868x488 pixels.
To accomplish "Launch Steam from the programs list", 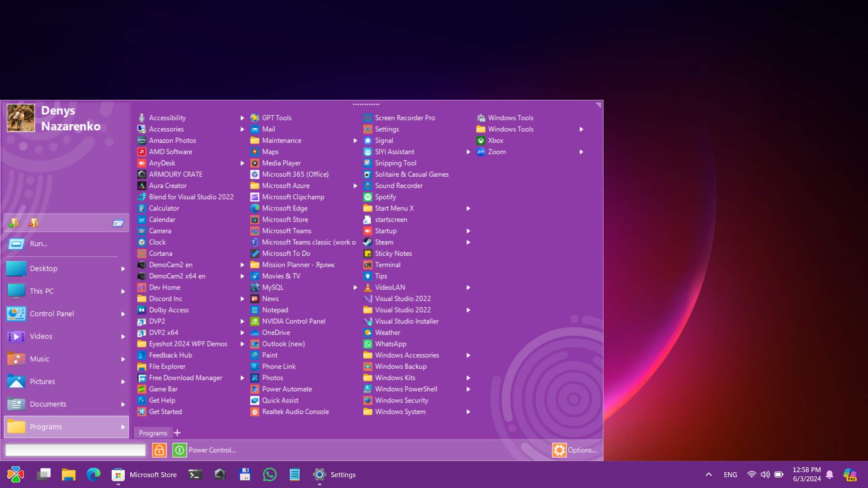I will click(x=378, y=242).
